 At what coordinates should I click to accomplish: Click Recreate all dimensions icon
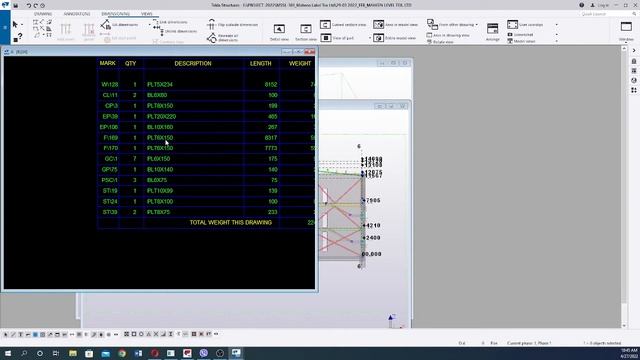(211, 38)
